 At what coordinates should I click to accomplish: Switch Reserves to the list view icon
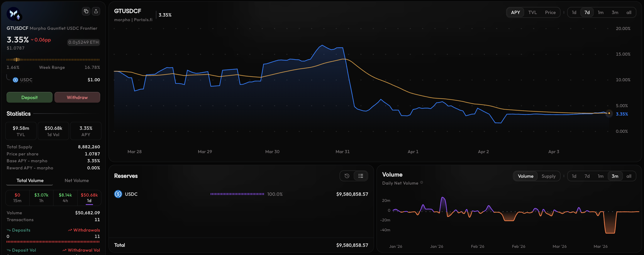[x=361, y=176]
